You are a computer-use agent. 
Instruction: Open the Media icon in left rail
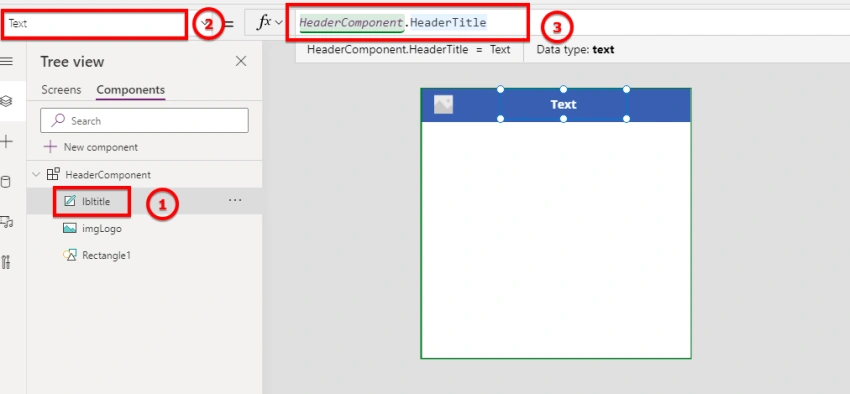tap(6, 222)
